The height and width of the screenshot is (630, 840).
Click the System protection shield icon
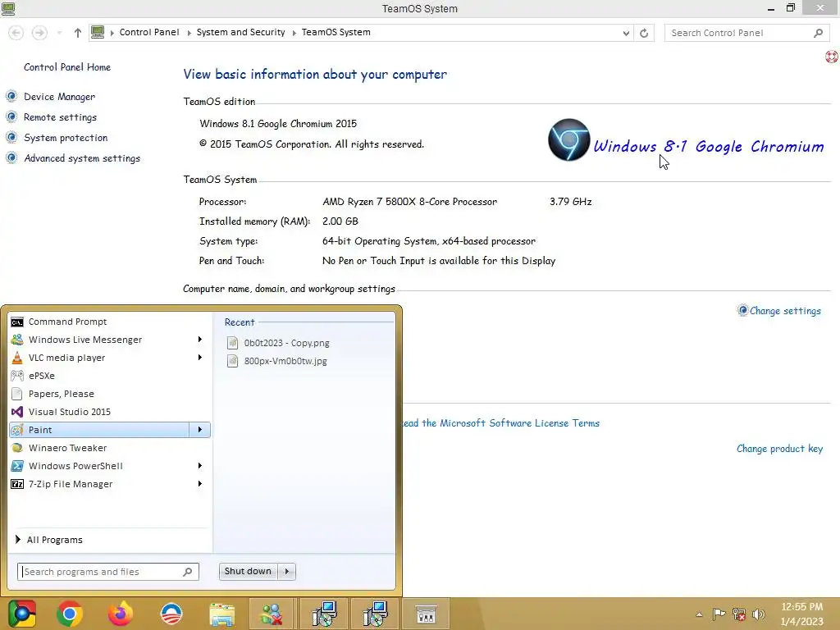coord(11,137)
